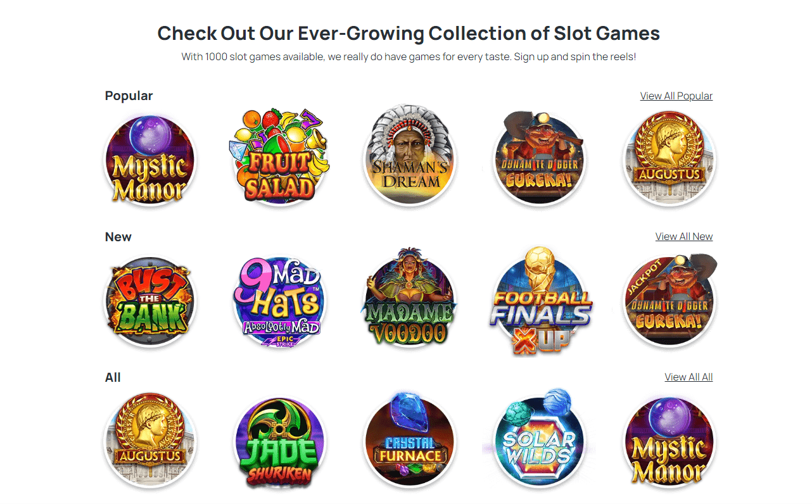
Task: Open Mystic Manor in the Popular row
Action: 150,160
